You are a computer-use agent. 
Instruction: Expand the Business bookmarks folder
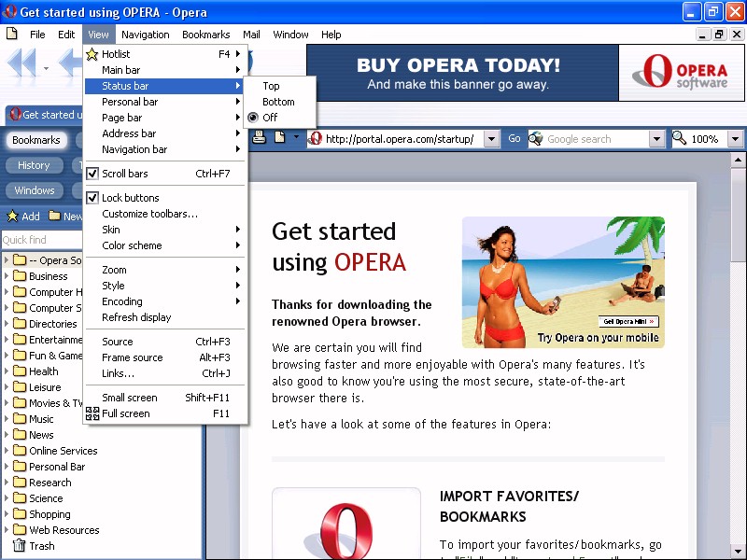7,276
